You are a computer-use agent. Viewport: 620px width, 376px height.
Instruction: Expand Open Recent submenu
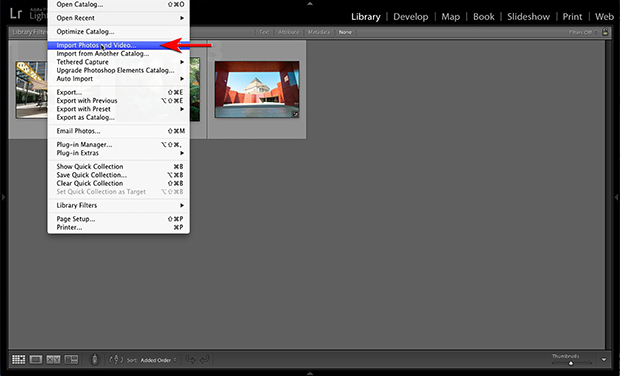pyautogui.click(x=119, y=18)
